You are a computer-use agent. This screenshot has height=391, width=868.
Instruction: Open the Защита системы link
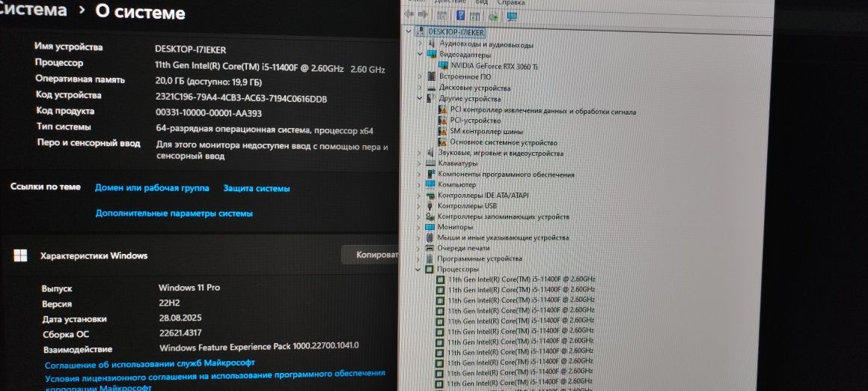[x=257, y=188]
